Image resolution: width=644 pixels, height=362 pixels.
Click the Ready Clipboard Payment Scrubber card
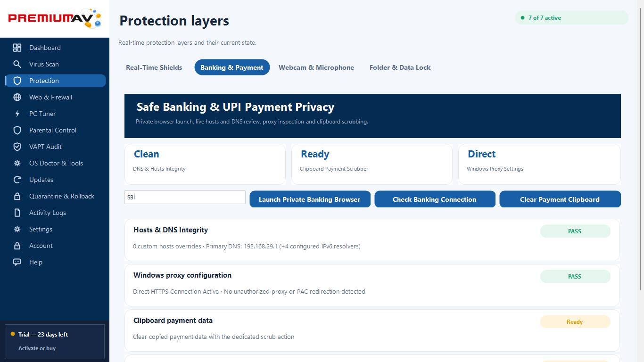tap(372, 164)
